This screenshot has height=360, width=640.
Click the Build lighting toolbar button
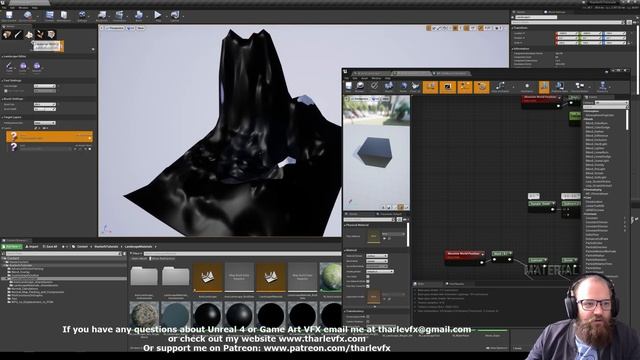coord(139,16)
